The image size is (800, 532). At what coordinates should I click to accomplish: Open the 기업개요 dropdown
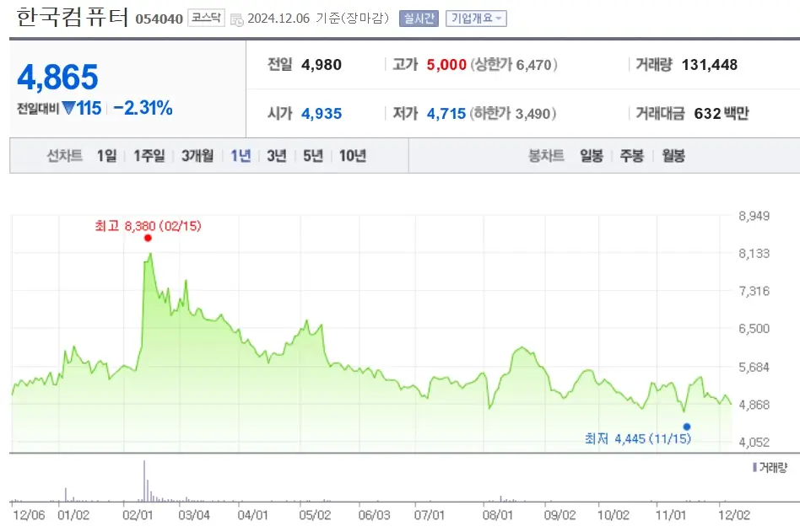point(476,19)
